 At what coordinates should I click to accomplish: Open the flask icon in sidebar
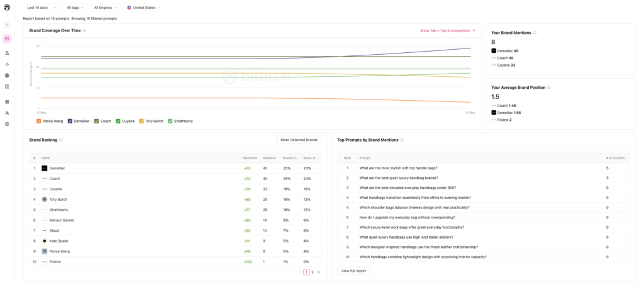7,53
